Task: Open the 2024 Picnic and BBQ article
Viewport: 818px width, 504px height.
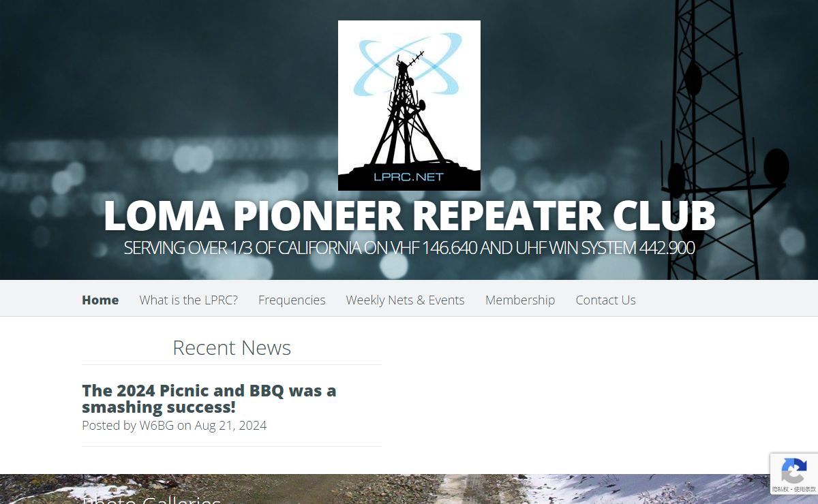Action: [209, 398]
